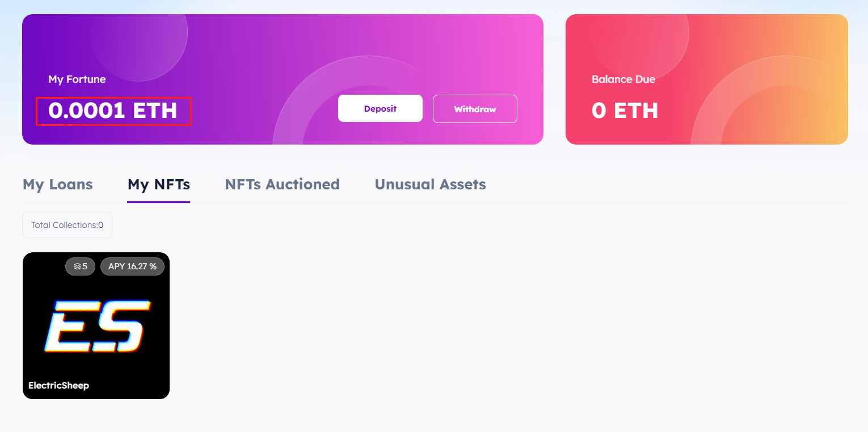Click the Balance Due label
This screenshot has height=432, width=868.
pos(623,79)
